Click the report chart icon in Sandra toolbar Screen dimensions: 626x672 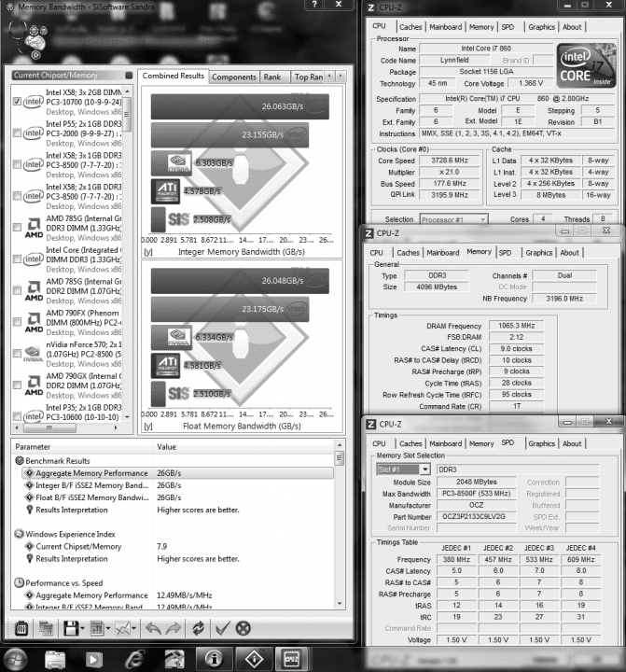[97, 629]
